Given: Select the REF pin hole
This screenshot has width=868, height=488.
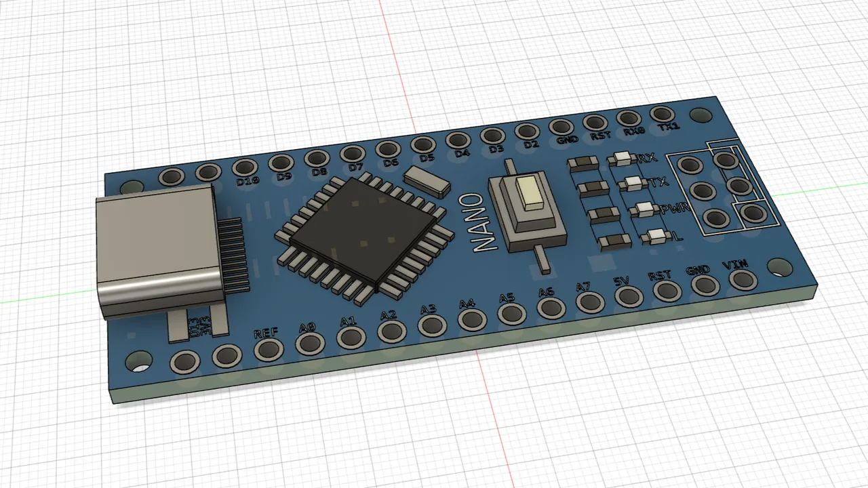Looking at the screenshot, I should [269, 349].
